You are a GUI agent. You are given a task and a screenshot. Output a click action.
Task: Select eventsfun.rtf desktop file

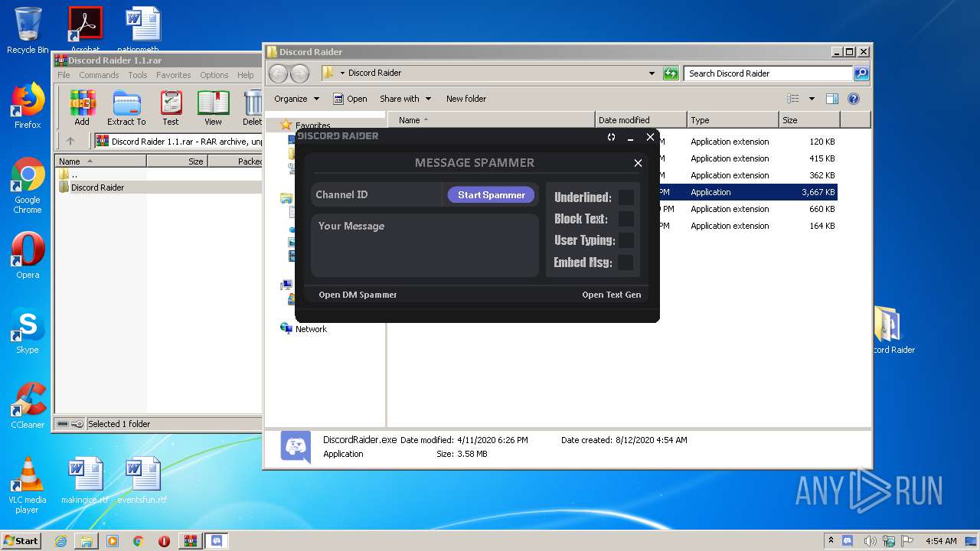pos(142,481)
